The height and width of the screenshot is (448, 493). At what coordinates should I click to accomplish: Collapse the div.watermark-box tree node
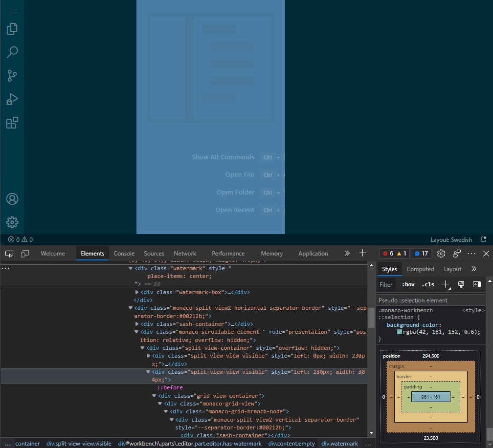137,292
